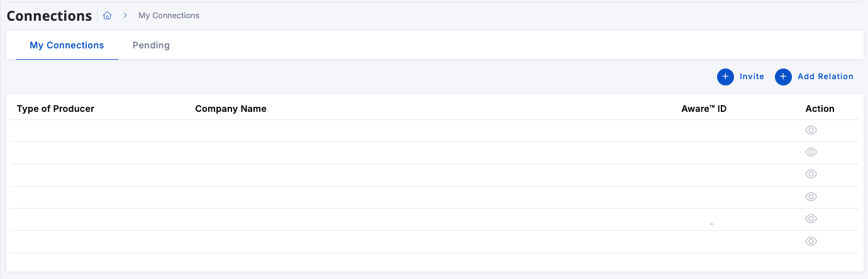868x279 pixels.
Task: Click the Action column header
Action: [x=820, y=109]
